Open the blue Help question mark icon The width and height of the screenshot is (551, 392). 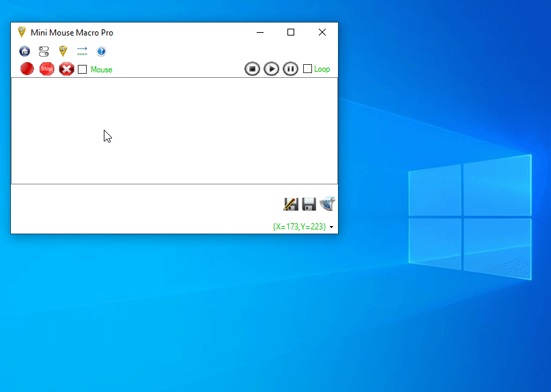point(101,51)
